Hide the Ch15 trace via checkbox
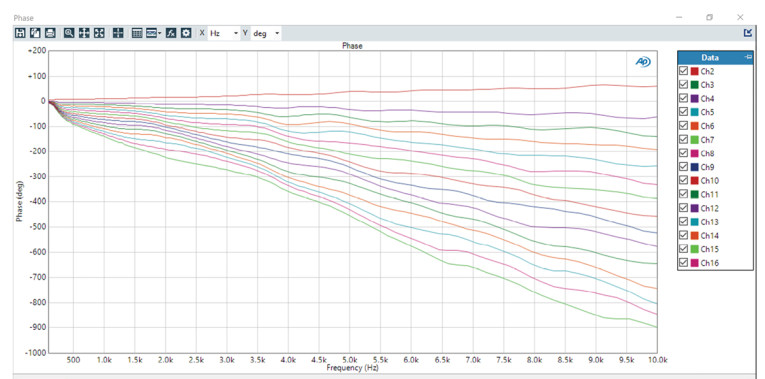This screenshot has height=379, width=765. [x=684, y=249]
